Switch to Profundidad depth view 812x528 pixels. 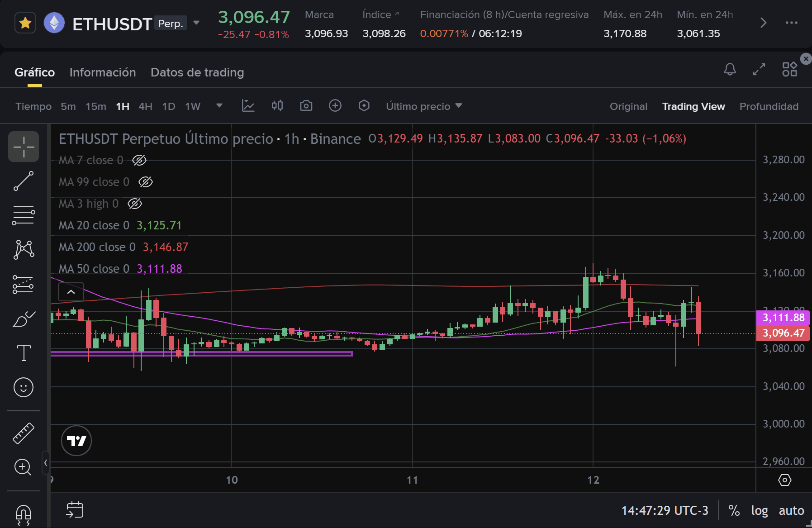click(x=769, y=106)
